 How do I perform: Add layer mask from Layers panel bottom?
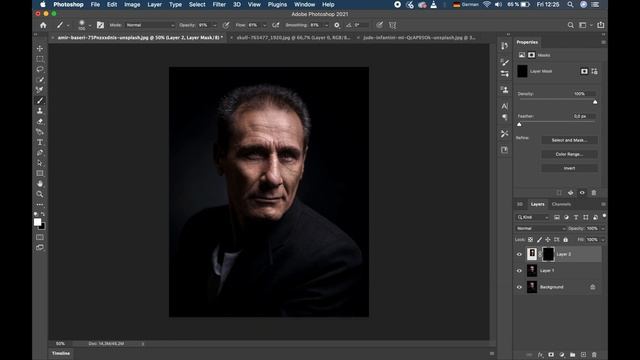(x=551, y=355)
